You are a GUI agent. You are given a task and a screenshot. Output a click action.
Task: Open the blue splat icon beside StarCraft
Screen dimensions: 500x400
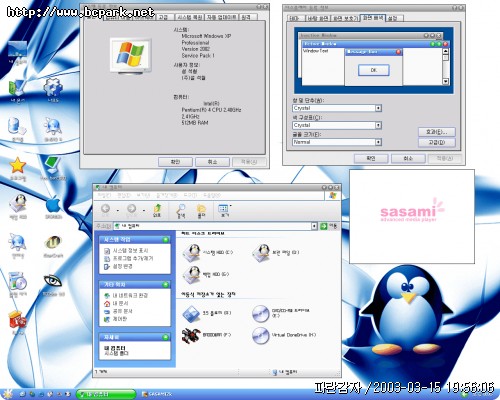click(x=17, y=242)
